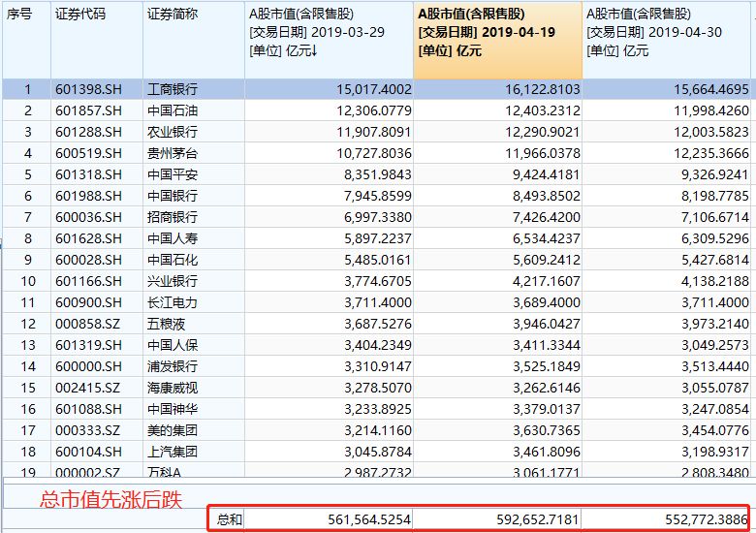Select value cell 10,727.8036
The height and width of the screenshot is (533, 756).
(329, 153)
